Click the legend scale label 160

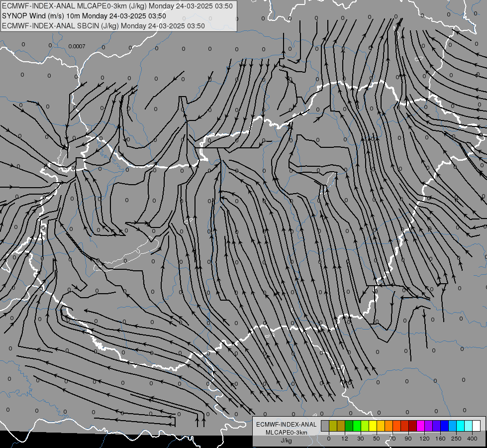tap(440, 439)
